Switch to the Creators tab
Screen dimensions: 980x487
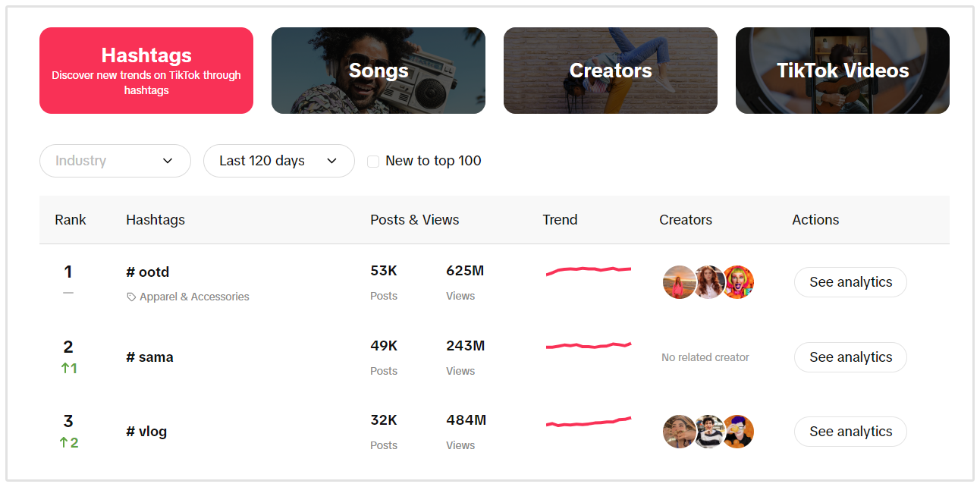click(x=610, y=70)
